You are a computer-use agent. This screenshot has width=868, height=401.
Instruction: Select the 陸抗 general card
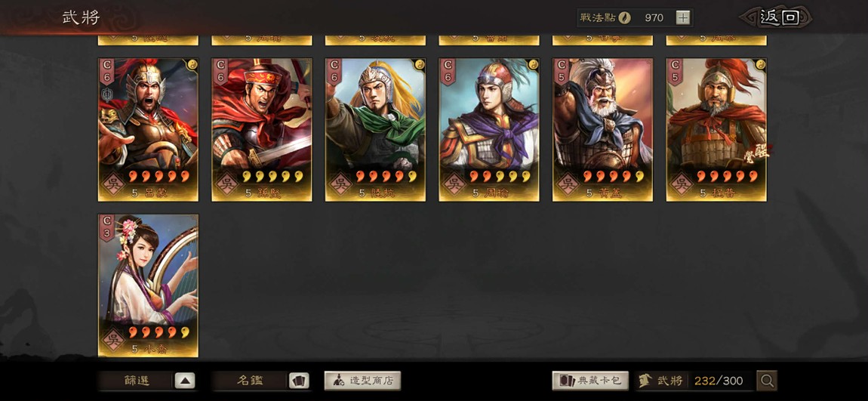375,130
